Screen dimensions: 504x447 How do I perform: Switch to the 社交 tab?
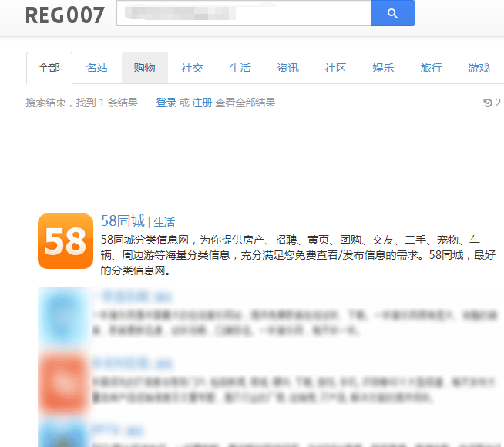[x=192, y=68]
